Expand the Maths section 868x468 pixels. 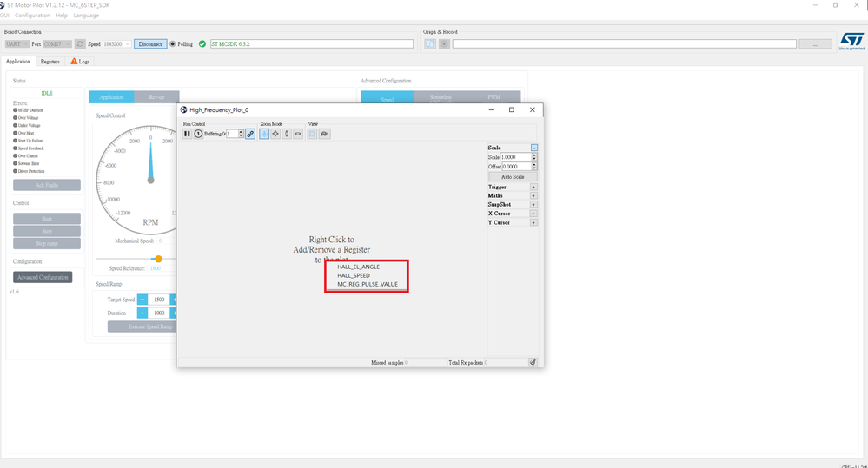(x=533, y=196)
